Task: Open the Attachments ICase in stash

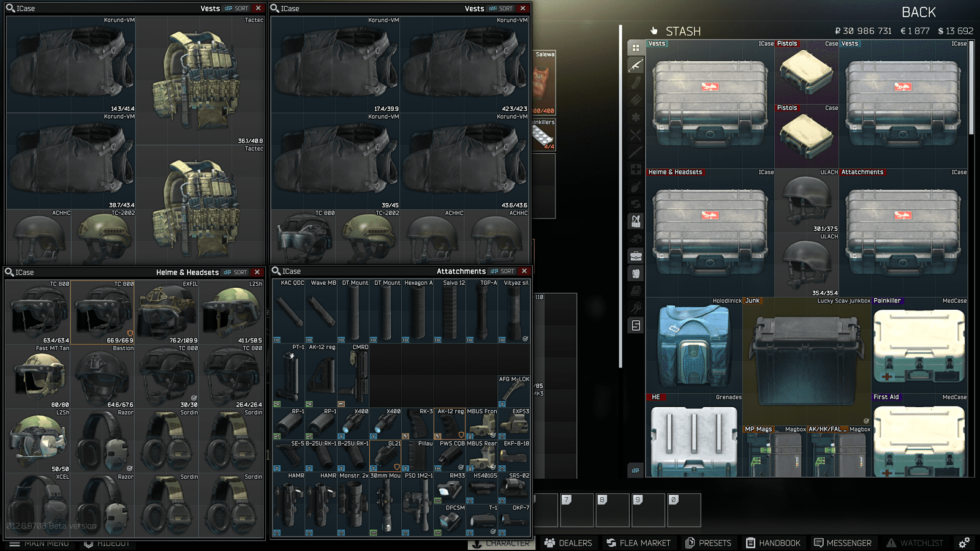Action: pyautogui.click(x=903, y=233)
